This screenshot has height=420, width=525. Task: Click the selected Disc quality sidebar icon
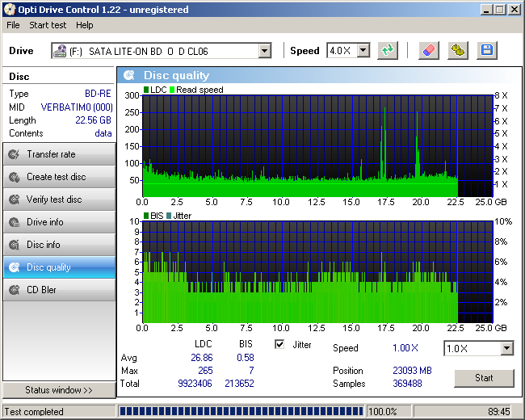click(x=14, y=267)
